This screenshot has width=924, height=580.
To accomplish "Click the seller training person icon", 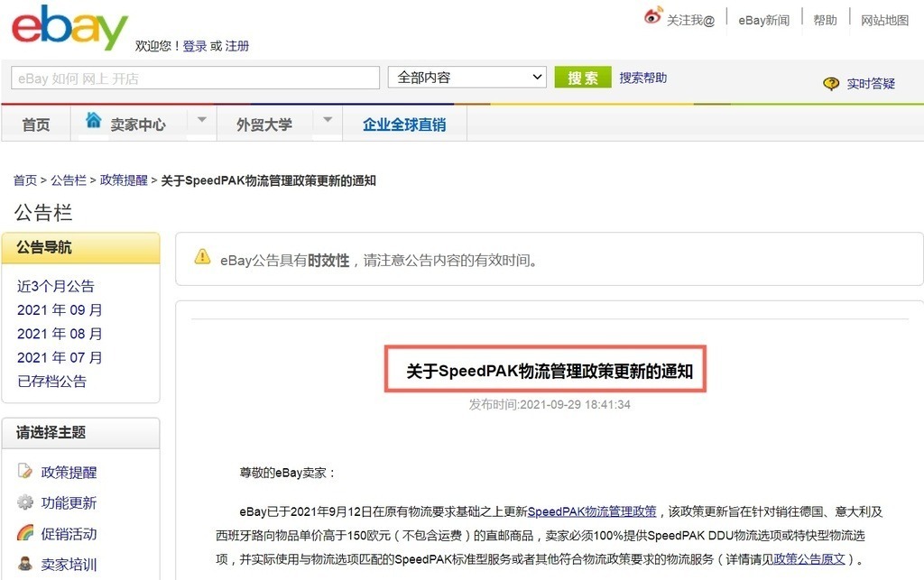I will click(x=25, y=564).
